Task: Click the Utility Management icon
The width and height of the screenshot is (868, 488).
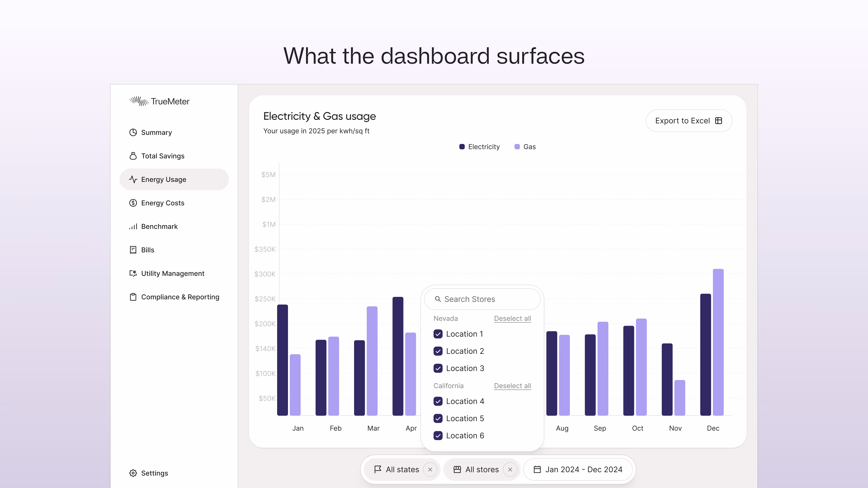Action: (133, 273)
